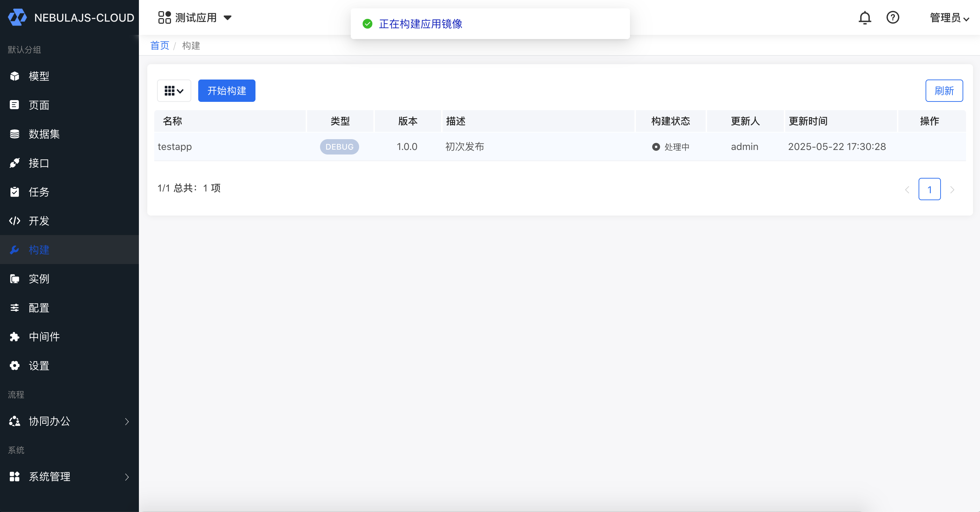Select page 1 in pagination
980x512 pixels.
click(929, 189)
